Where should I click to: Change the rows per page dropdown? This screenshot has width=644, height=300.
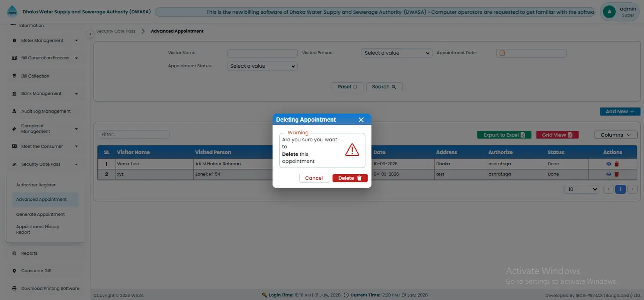click(x=582, y=189)
